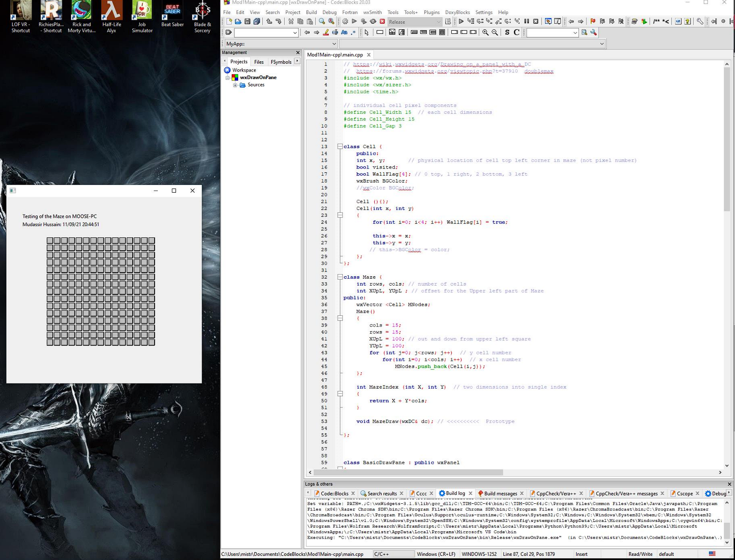This screenshot has height=560, width=735.
Task: Expand the Sources folder in project tree
Action: pos(235,85)
